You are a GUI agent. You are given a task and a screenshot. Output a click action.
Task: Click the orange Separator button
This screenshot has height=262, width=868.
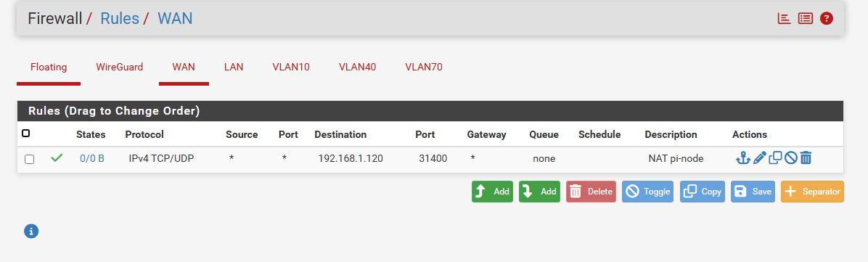(x=812, y=192)
